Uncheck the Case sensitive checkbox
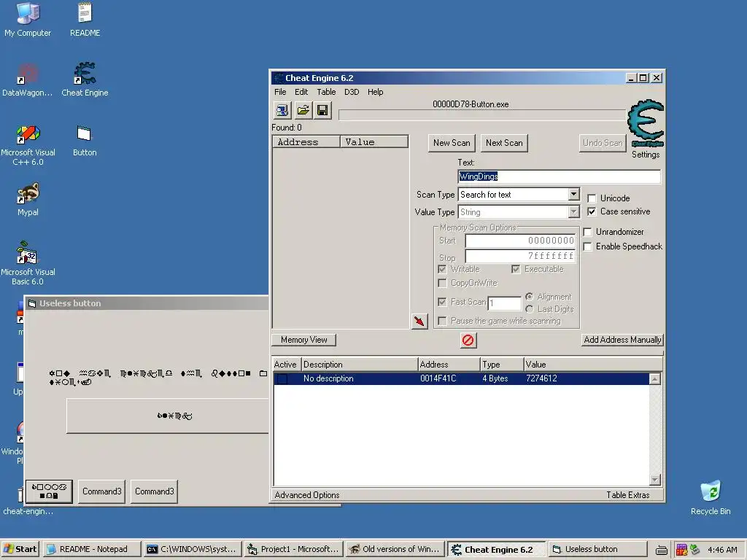 [x=592, y=211]
